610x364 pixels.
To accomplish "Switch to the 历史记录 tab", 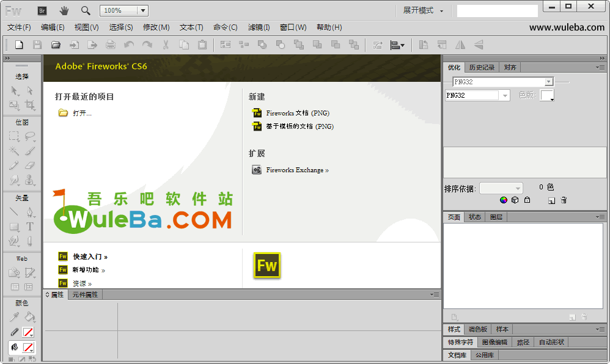I will (x=482, y=67).
